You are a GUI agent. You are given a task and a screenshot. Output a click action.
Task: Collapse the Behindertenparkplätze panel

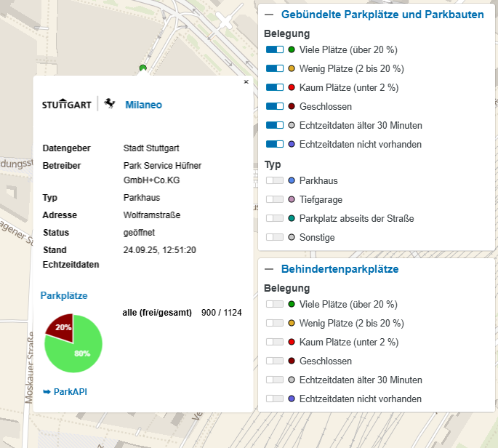269,269
